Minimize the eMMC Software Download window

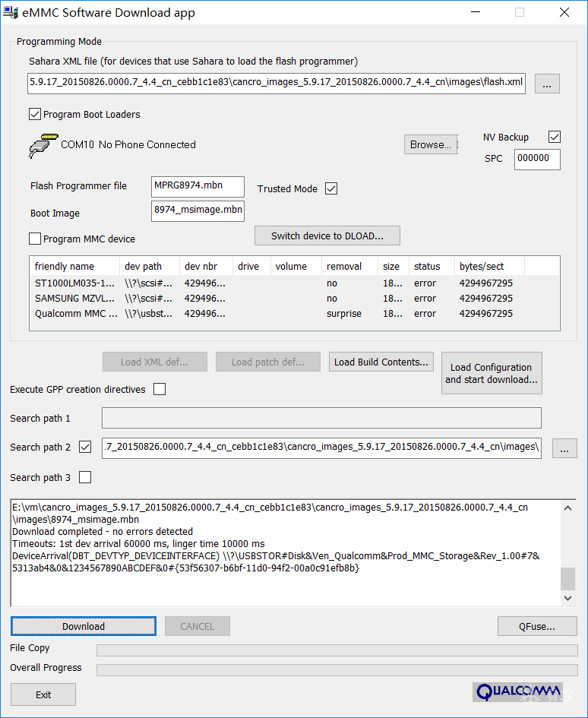pyautogui.click(x=476, y=12)
